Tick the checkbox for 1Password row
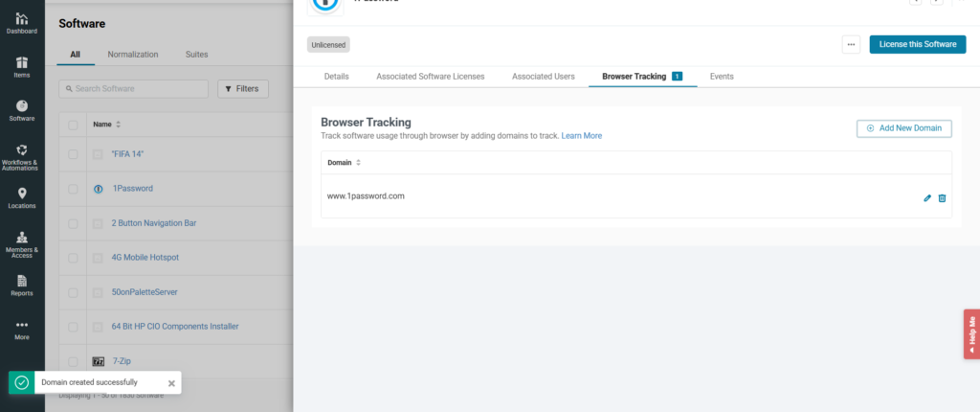This screenshot has width=980, height=412. tap(73, 189)
